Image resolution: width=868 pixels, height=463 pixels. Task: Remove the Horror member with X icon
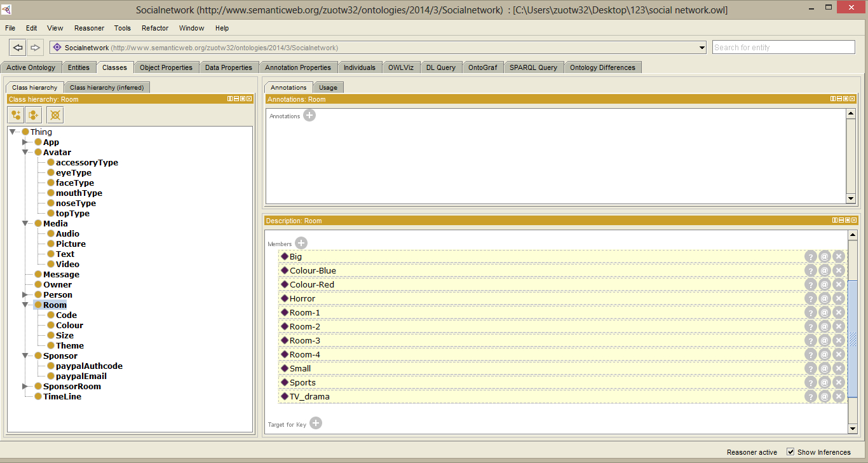[x=838, y=298]
